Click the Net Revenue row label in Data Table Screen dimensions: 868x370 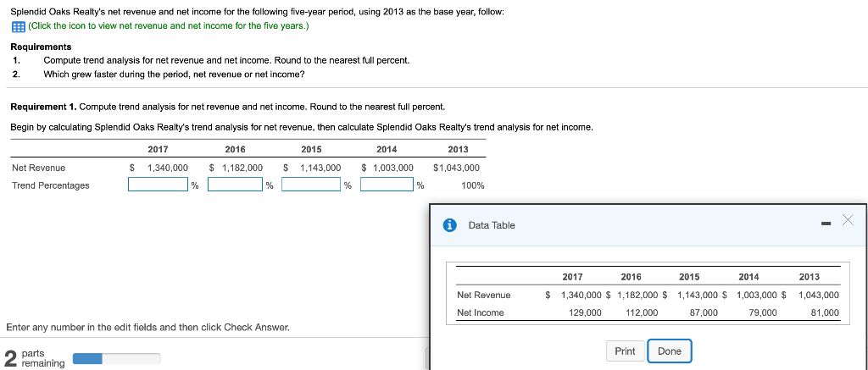484,295
